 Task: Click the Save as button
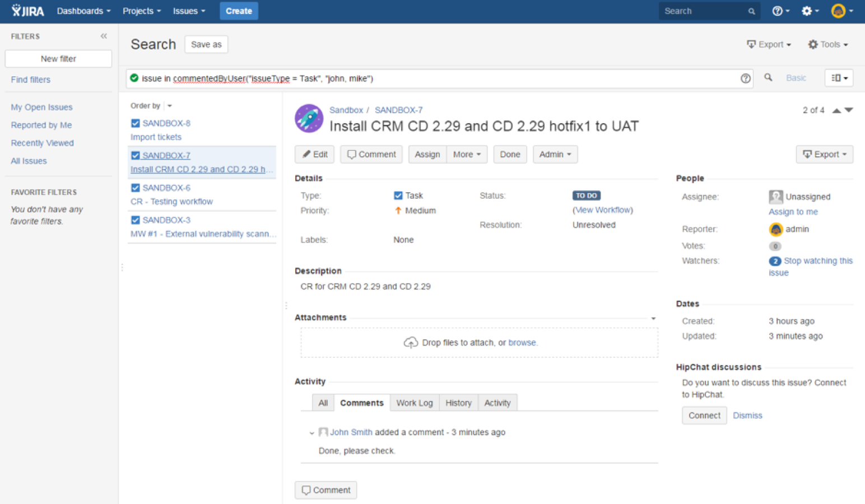[206, 44]
